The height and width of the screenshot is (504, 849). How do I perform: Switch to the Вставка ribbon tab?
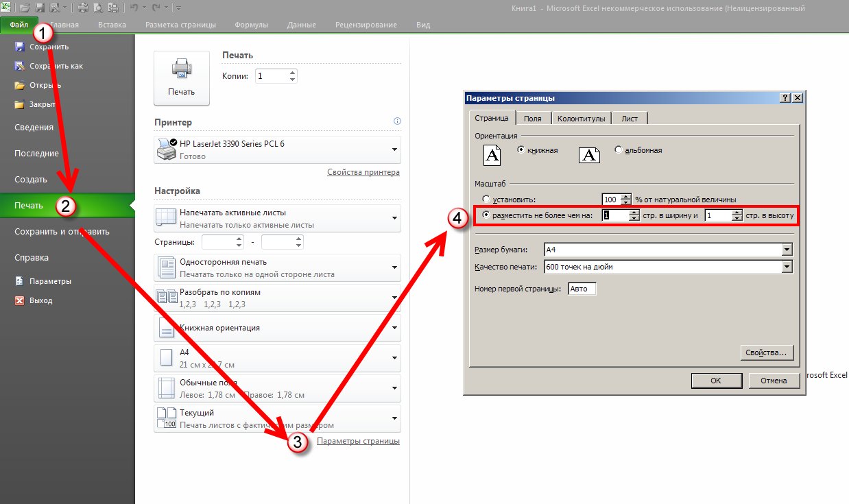(x=112, y=25)
